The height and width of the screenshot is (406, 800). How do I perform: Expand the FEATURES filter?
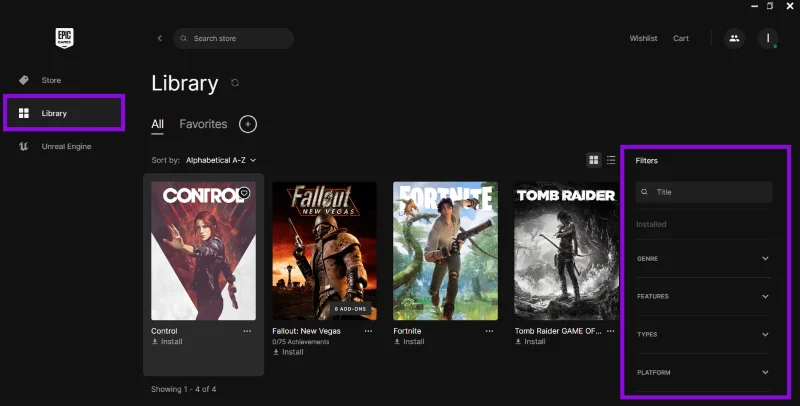point(704,296)
